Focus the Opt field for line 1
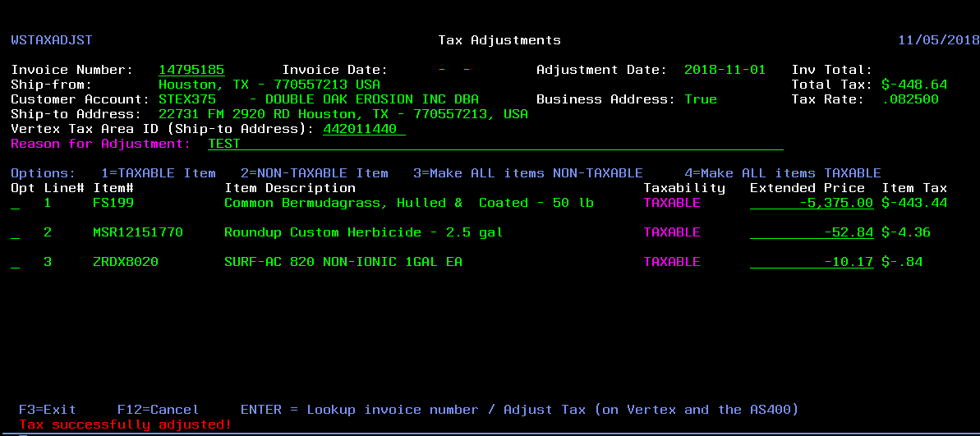 15,203
